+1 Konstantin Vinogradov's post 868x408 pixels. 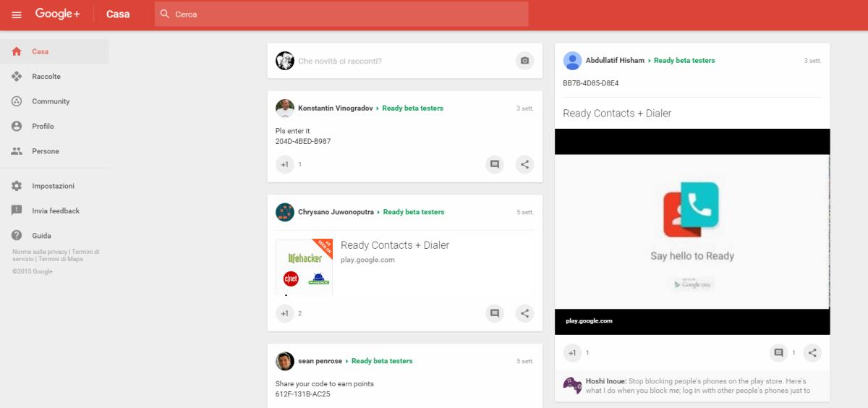click(x=284, y=165)
